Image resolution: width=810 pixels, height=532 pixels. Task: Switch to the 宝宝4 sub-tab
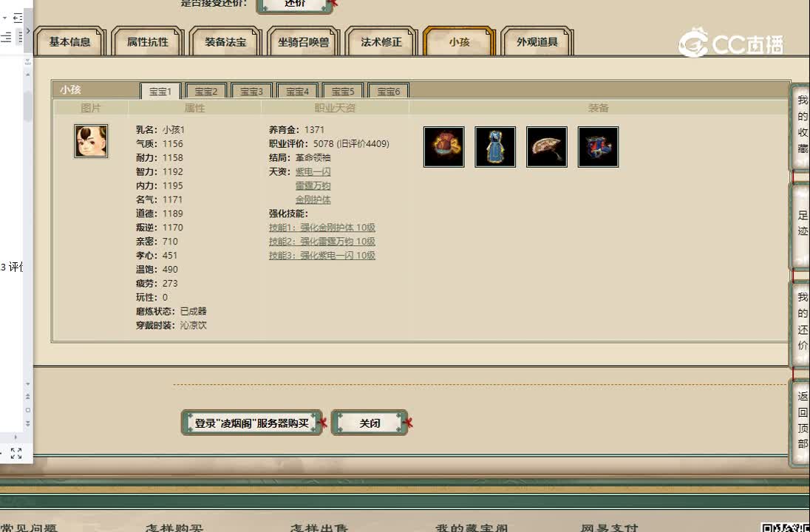297,92
